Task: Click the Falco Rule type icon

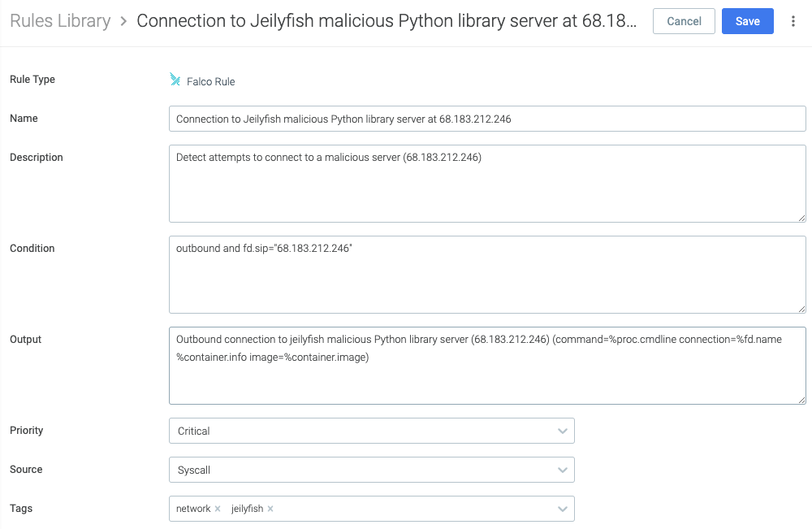Action: (x=175, y=80)
